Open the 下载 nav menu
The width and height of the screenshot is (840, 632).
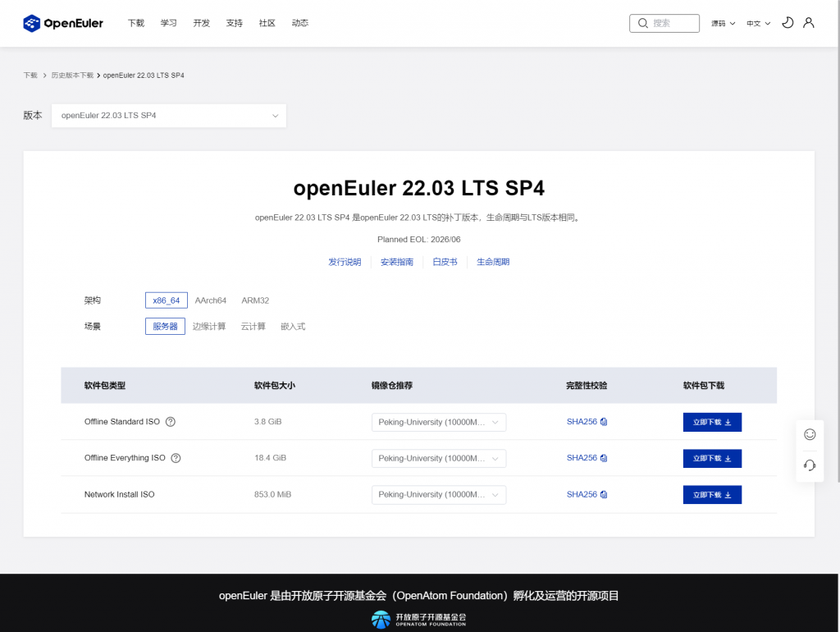click(136, 22)
